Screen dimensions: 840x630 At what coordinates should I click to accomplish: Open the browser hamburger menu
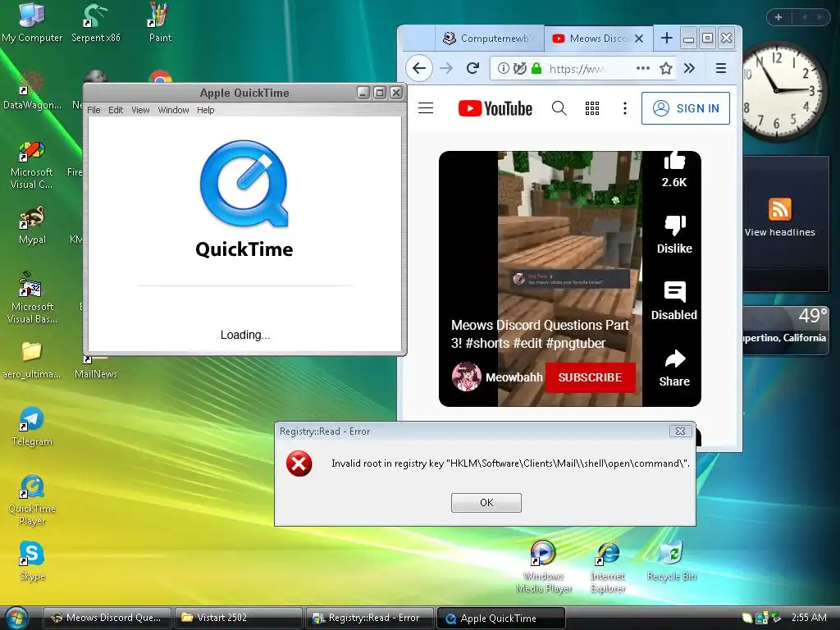click(721, 68)
